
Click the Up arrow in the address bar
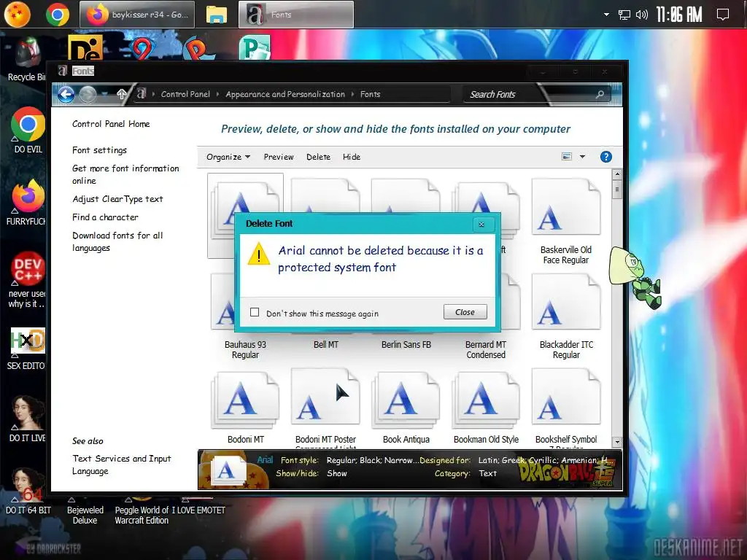pyautogui.click(x=122, y=94)
